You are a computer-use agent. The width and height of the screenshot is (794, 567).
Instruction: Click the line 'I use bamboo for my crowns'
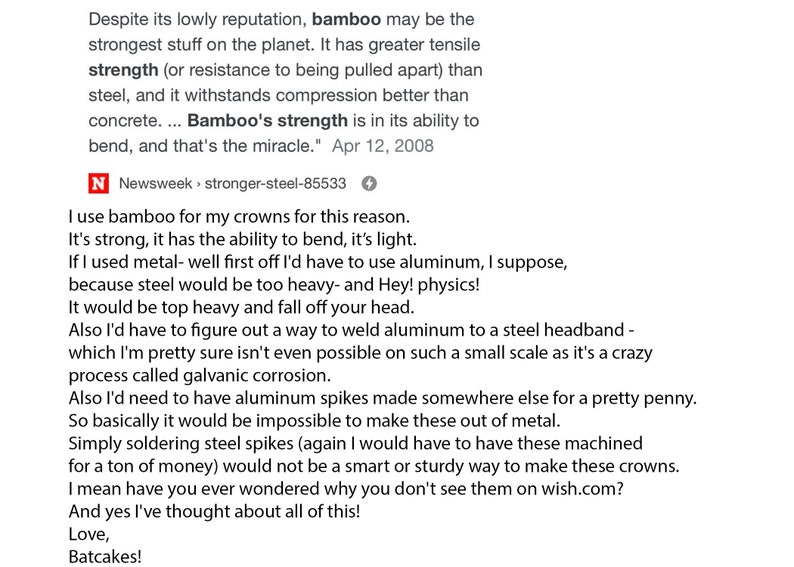click(239, 217)
